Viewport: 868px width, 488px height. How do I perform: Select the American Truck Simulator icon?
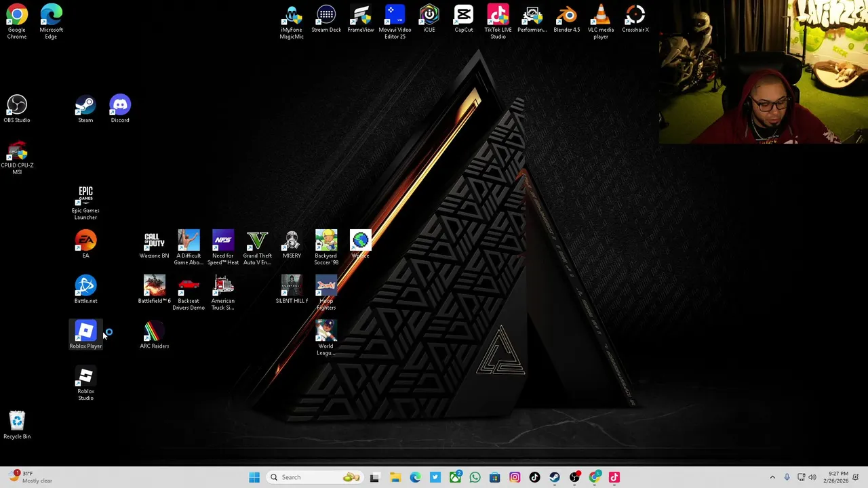click(x=223, y=293)
